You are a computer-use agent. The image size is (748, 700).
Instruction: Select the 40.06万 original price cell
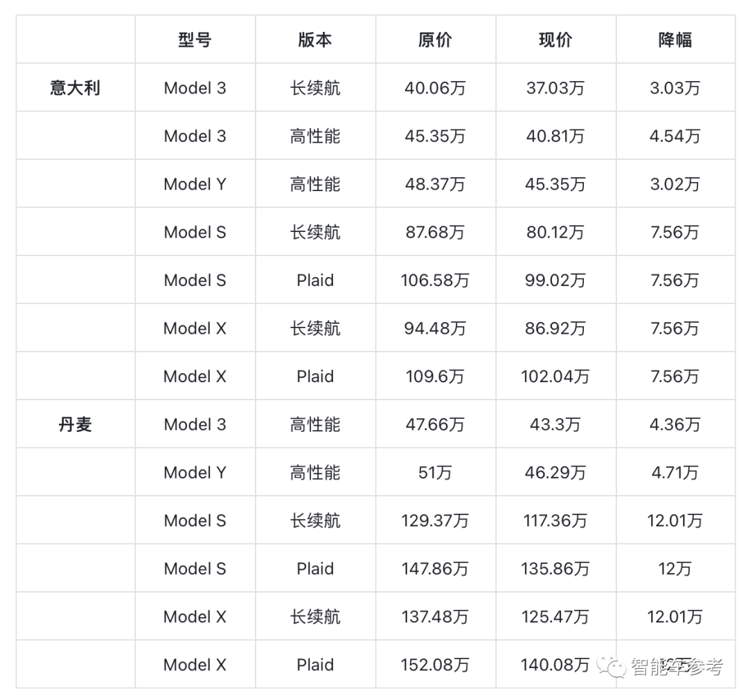(435, 88)
